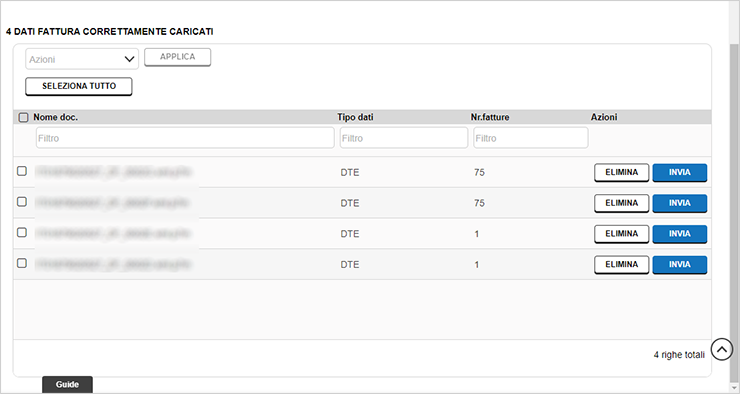Viewport: 740px width, 394px height.
Task: Check the first row's checkbox
Action: 22,171
